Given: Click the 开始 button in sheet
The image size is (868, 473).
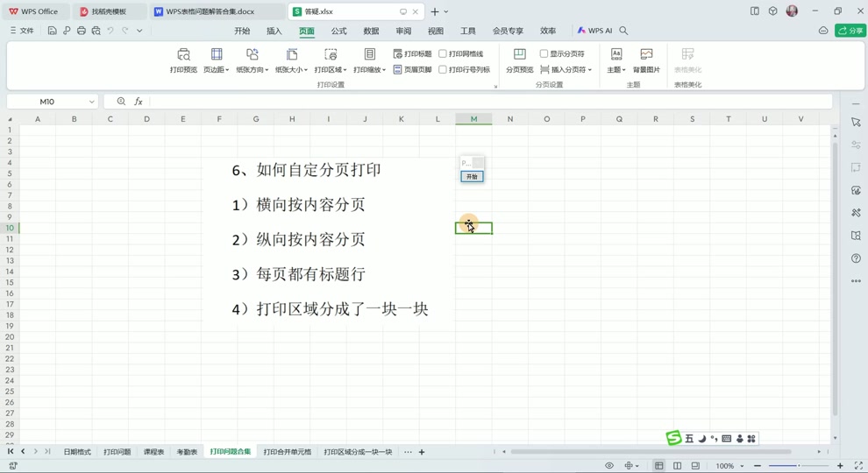Looking at the screenshot, I should [x=472, y=176].
